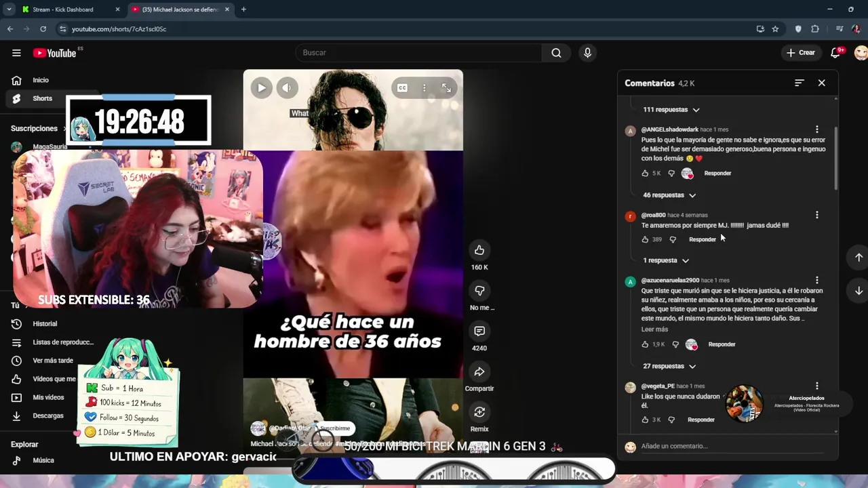Click the Remix icon
The height and width of the screenshot is (488, 868).
pos(479,412)
